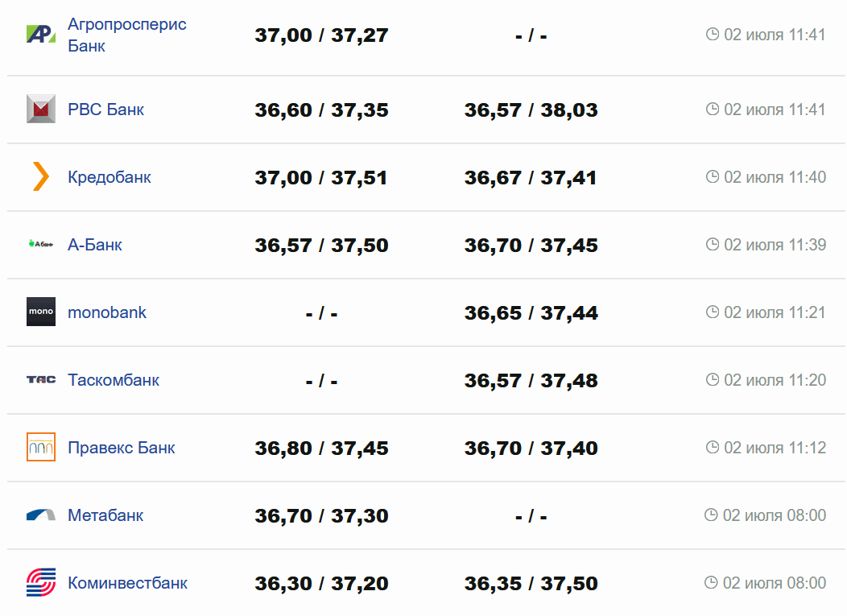
Task: Select the monobank rate 36,65 / 37,44
Action: (x=531, y=312)
